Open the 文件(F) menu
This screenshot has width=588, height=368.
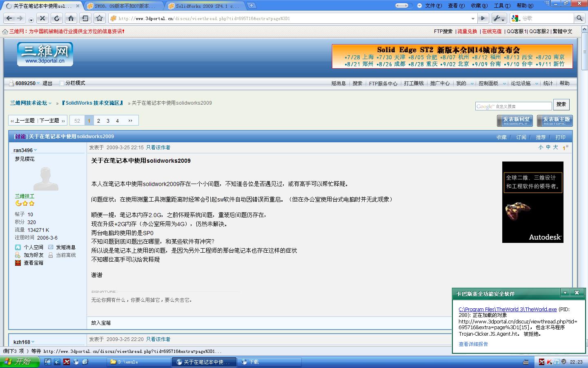coord(433,6)
